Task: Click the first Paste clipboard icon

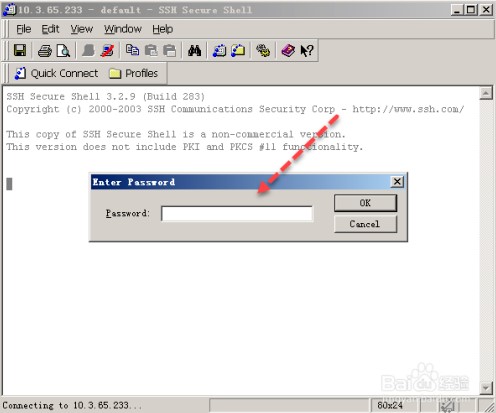Action: point(151,51)
